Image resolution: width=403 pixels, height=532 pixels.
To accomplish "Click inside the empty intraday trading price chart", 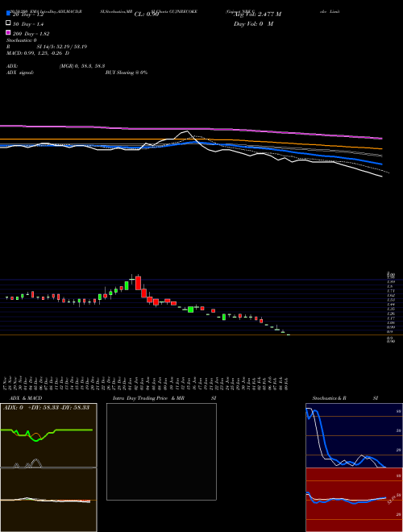I will (x=161, y=451).
